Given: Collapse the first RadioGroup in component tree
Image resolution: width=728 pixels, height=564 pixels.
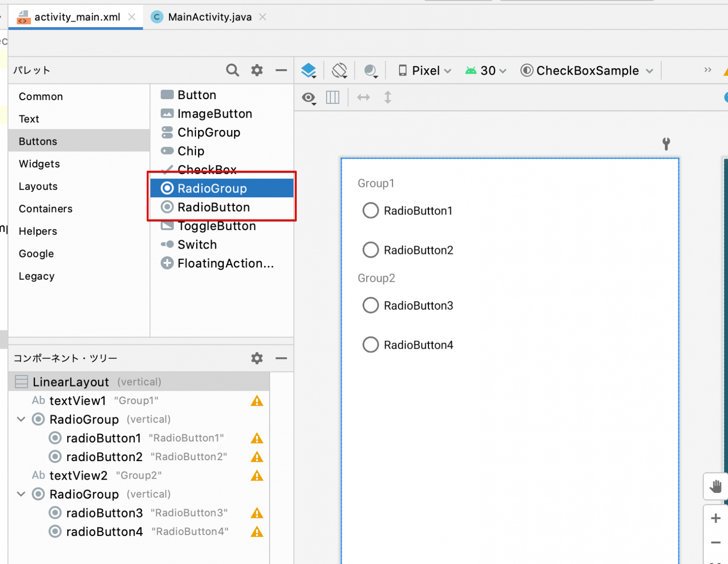Looking at the screenshot, I should [x=21, y=419].
